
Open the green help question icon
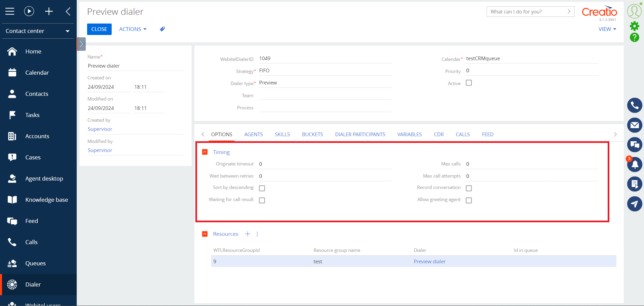coord(635,37)
